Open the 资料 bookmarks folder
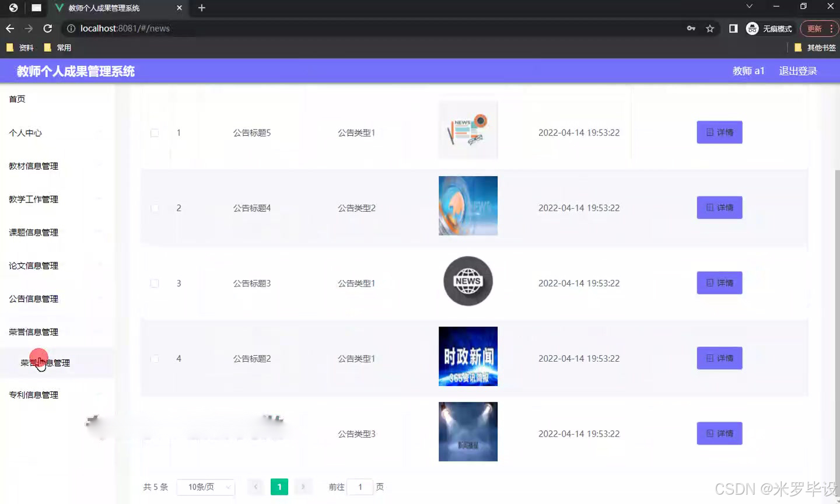 (22, 47)
